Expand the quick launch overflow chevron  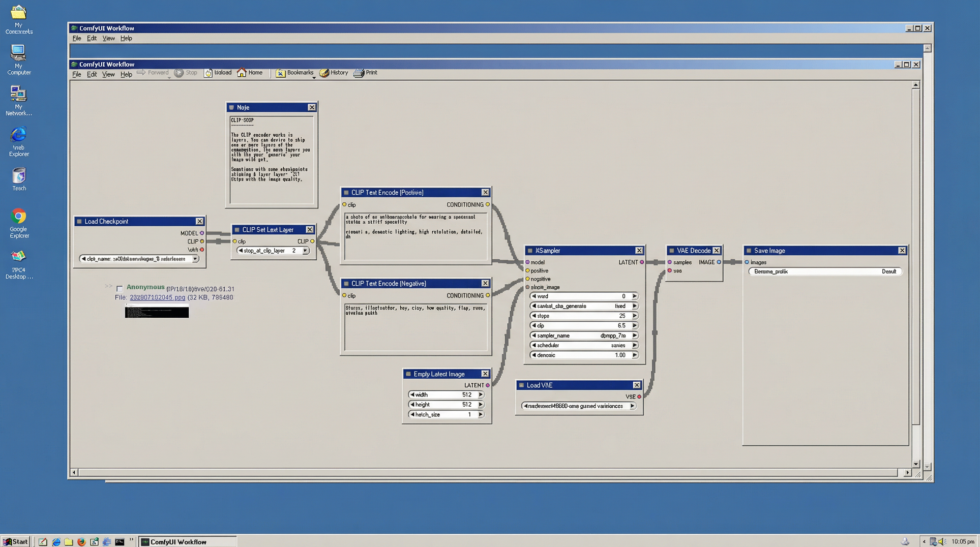tap(131, 540)
